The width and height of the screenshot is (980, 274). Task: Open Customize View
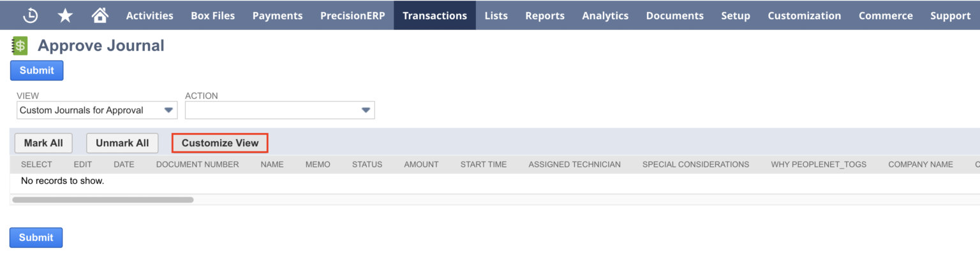point(220,143)
